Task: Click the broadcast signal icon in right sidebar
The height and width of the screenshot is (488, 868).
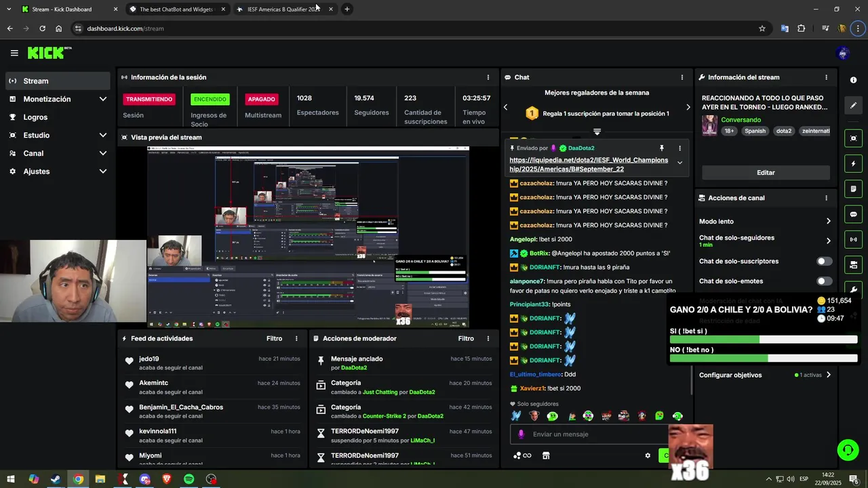Action: point(853,239)
